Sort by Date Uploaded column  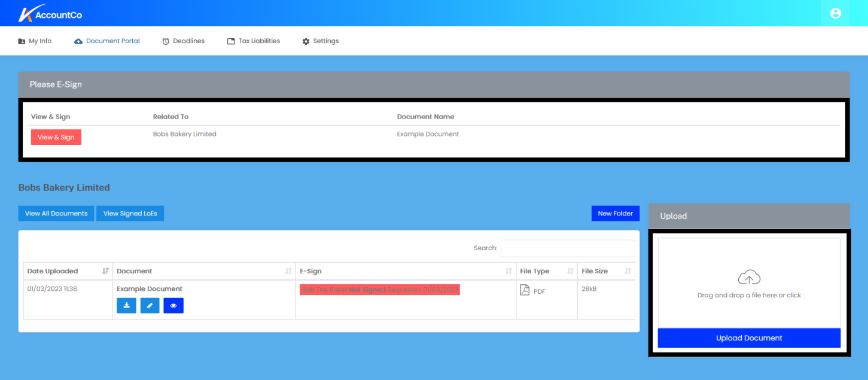68,271
